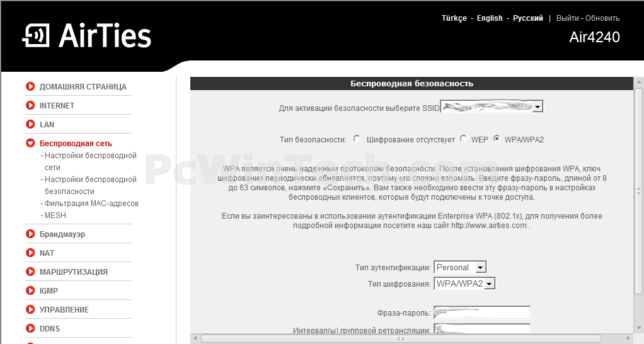
Task: Select the Шифрование отсутствует radio button
Action: click(x=357, y=139)
